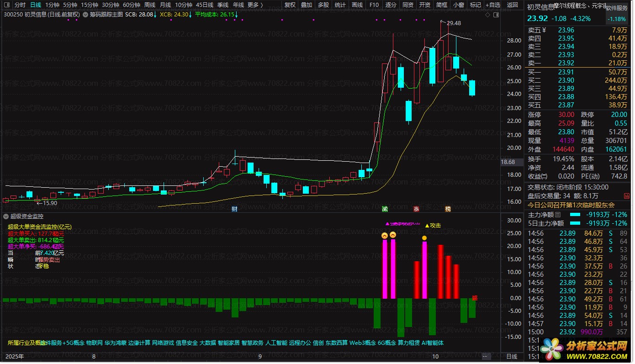Viewport: 635px width, 364px height.
Task: Click the 榜 event marker
Action: click(x=448, y=209)
